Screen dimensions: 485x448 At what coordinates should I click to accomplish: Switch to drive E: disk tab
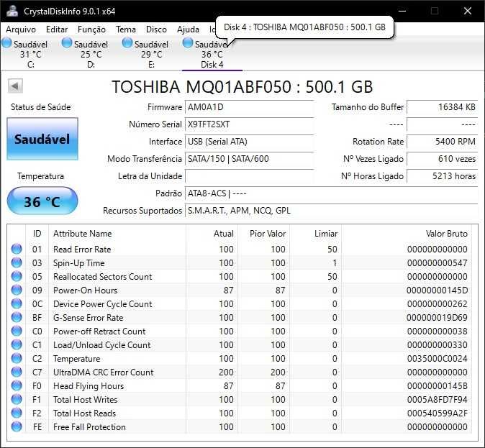tap(151, 55)
